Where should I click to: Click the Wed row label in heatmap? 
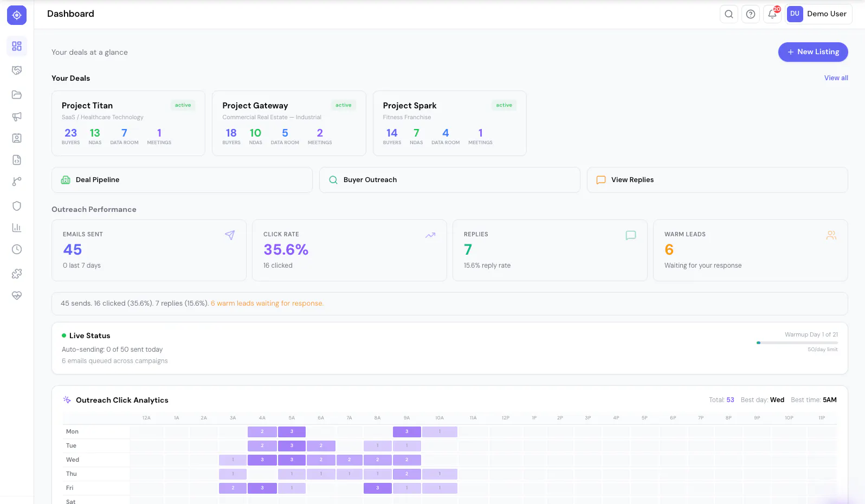(73, 460)
